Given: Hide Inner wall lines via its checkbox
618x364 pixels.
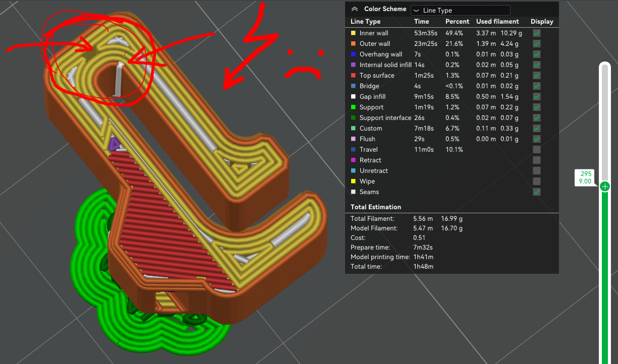Looking at the screenshot, I should point(537,33).
